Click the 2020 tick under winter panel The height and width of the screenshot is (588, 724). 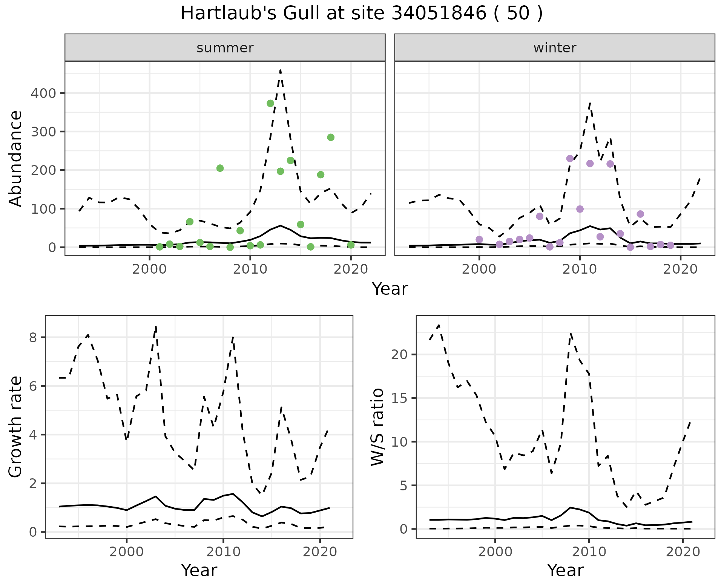point(681,269)
